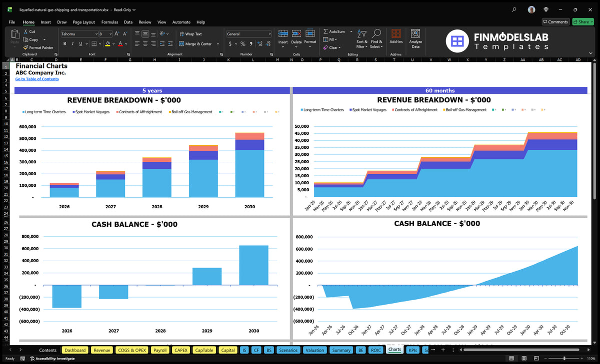This screenshot has width=600, height=364.
Task: Adjust the zoom slider in status bar
Action: [x=564, y=359]
